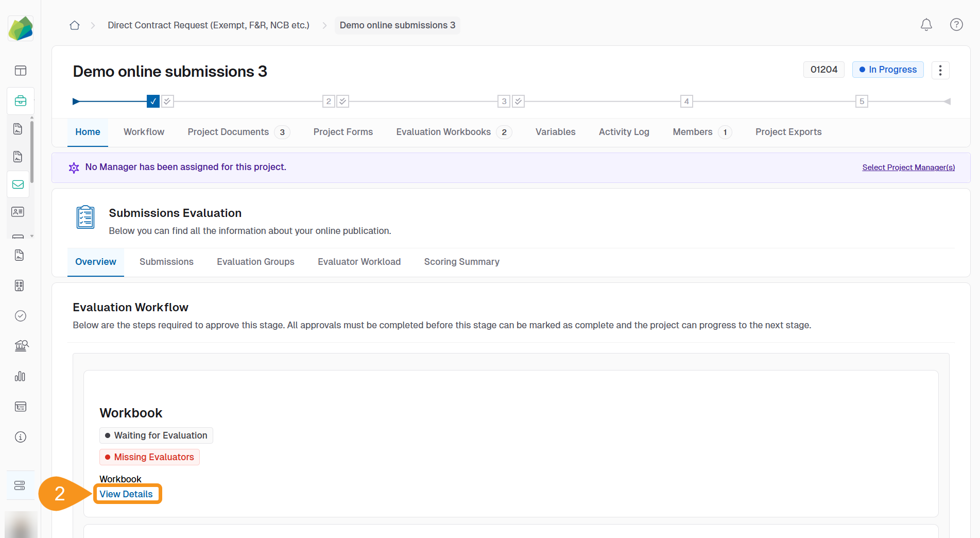980x538 pixels.
Task: Open the checkmark circle icon in sidebar
Action: [x=20, y=316]
